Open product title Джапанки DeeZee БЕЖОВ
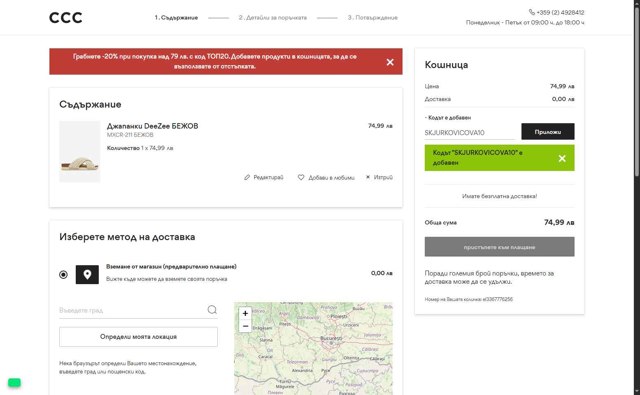 pyautogui.click(x=153, y=126)
